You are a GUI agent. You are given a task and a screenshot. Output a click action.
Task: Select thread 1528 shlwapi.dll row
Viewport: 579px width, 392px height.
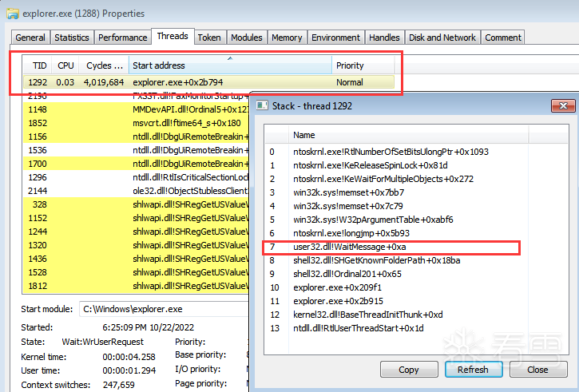136,272
